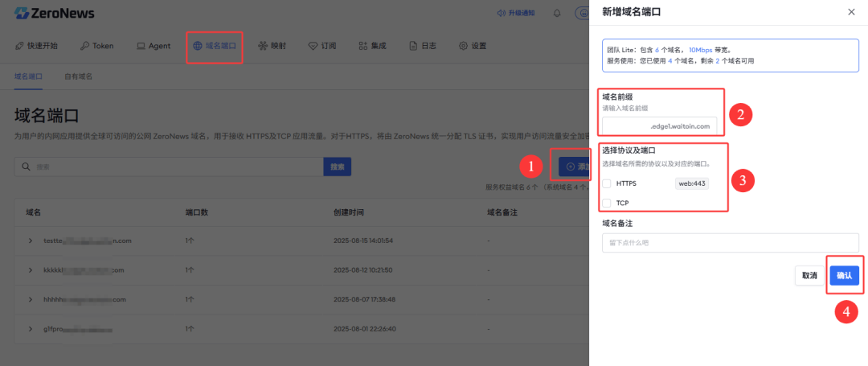Click creation time 2025-08-01 22:26:40
The image size is (868, 366).
[364, 329]
